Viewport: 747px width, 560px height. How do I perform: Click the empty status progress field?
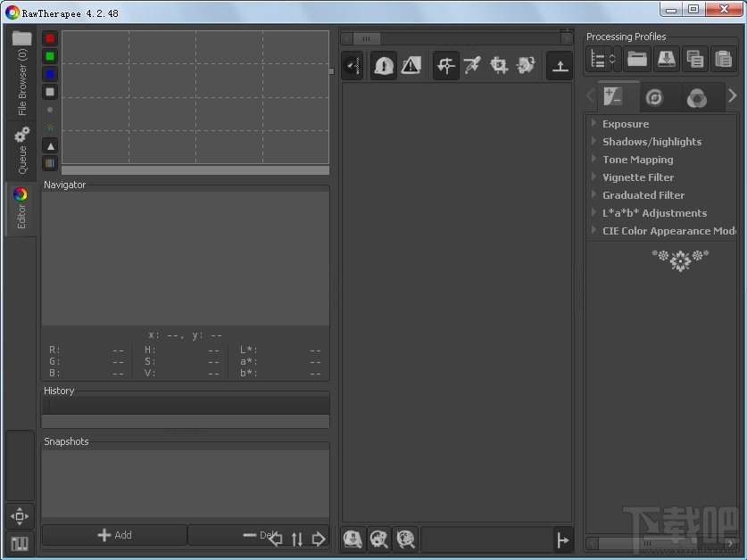coord(486,539)
